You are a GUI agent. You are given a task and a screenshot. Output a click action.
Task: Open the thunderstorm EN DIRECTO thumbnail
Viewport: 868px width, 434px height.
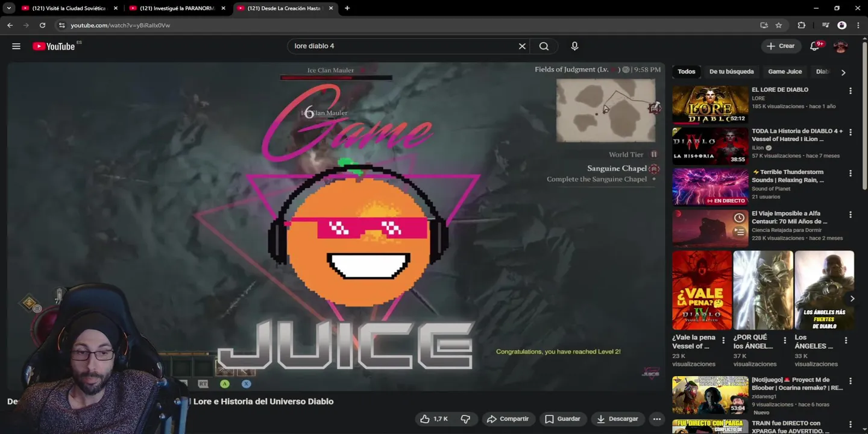710,187
